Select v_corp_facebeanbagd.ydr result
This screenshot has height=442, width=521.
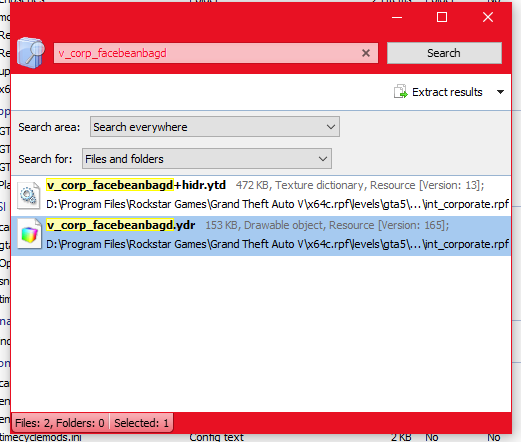[x=261, y=236]
